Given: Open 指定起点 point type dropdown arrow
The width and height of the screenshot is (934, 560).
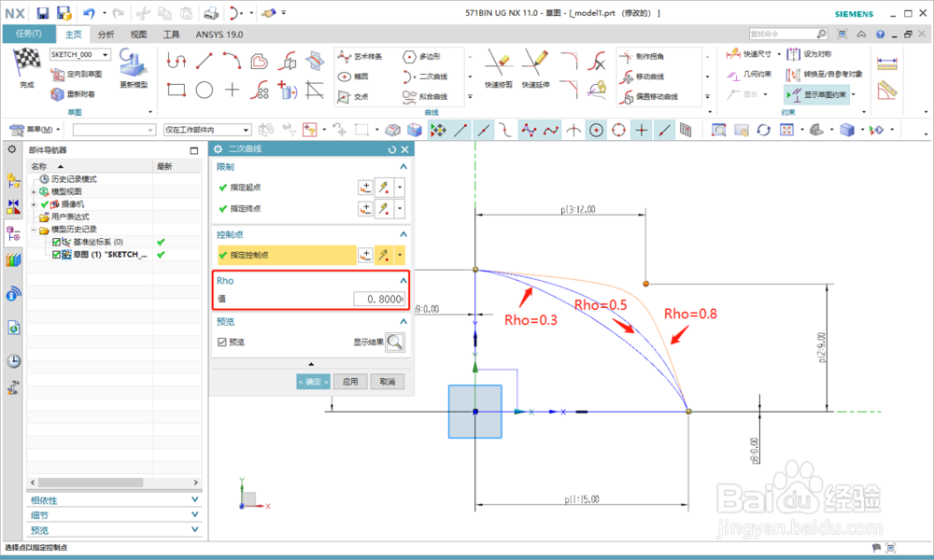Looking at the screenshot, I should coord(400,188).
